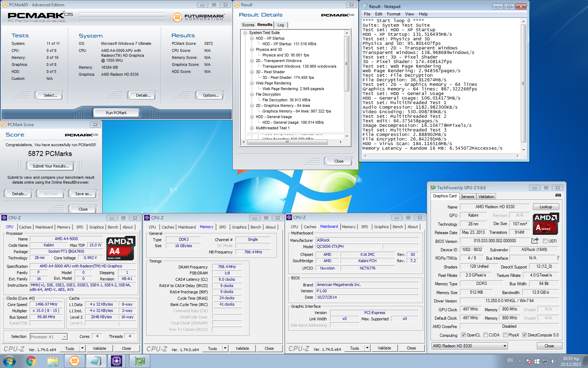Screen dimensions: 588x368
Task: Collapse the Web Page Rendering node
Action: coord(252,83)
